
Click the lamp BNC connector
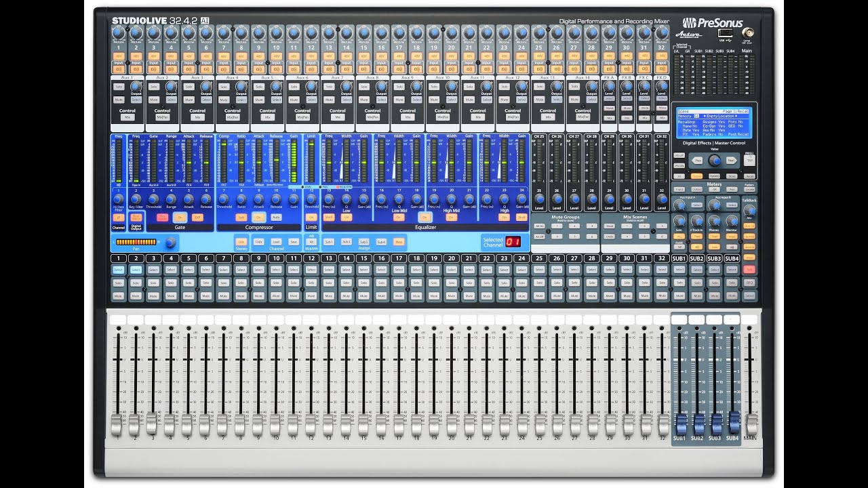748,33
